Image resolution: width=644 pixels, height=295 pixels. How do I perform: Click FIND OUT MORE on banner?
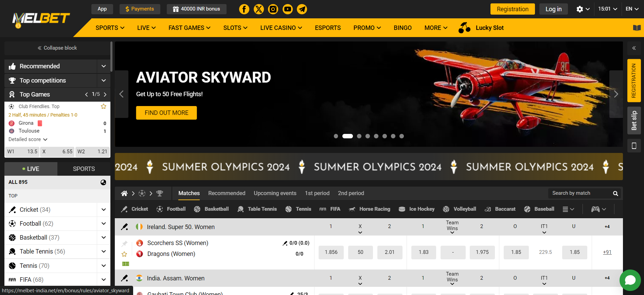tap(166, 113)
